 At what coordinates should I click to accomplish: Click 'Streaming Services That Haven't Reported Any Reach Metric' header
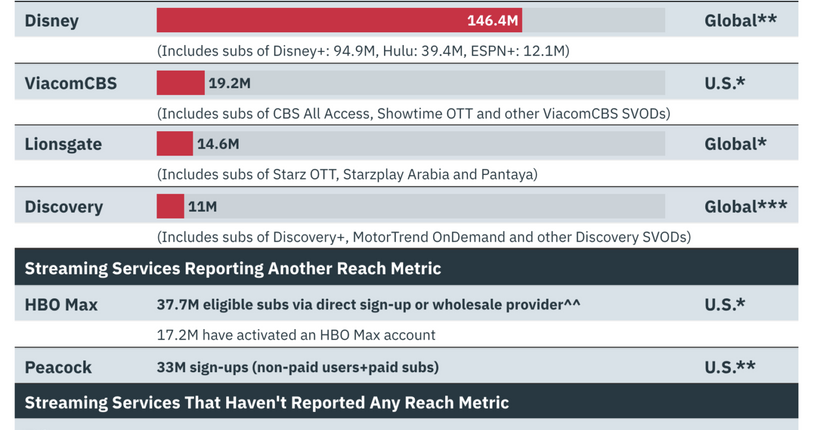click(x=406, y=402)
